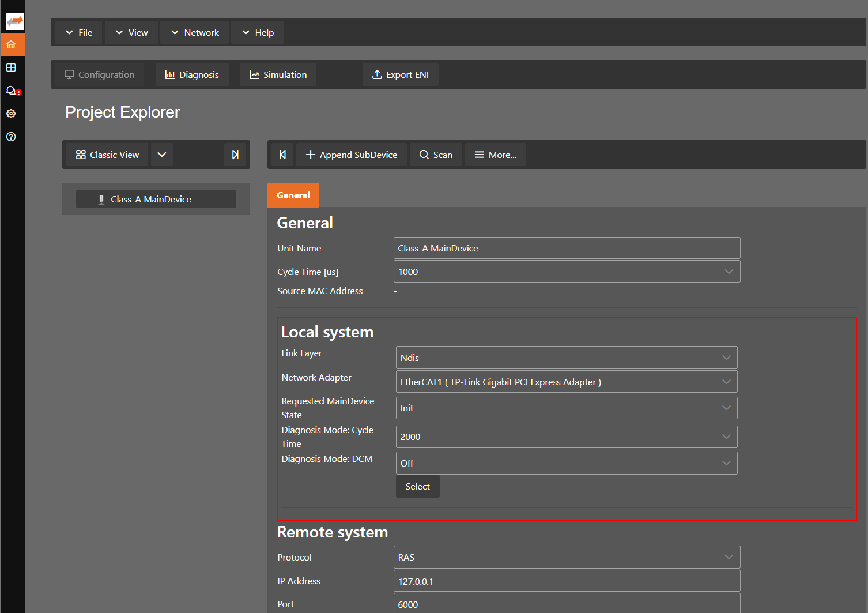Open the Cycle Time [us] dropdown
This screenshot has height=613, width=868.
pyautogui.click(x=567, y=272)
